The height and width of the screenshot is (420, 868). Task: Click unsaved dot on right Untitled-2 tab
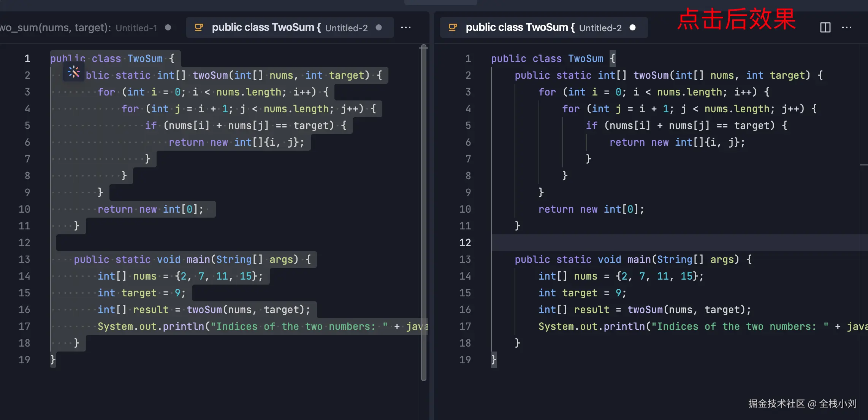pos(632,27)
